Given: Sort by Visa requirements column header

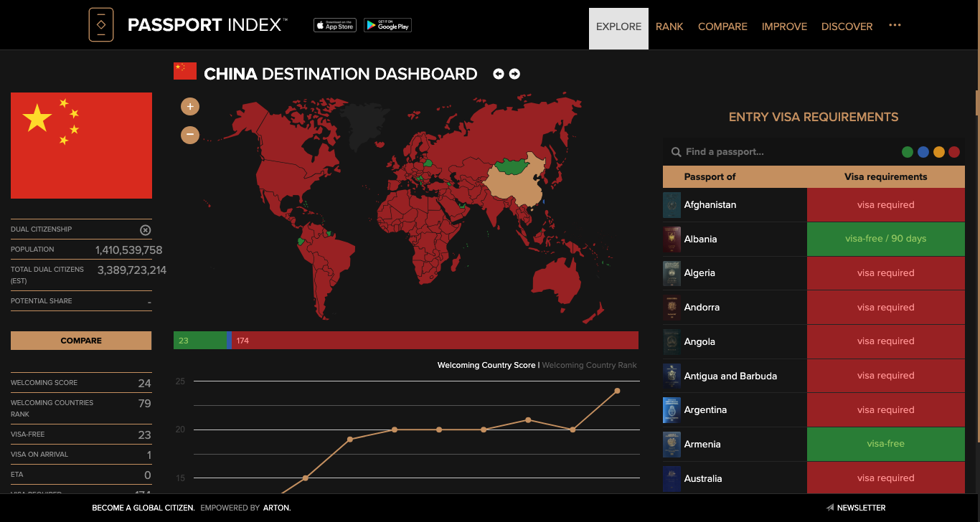Looking at the screenshot, I should (x=885, y=176).
